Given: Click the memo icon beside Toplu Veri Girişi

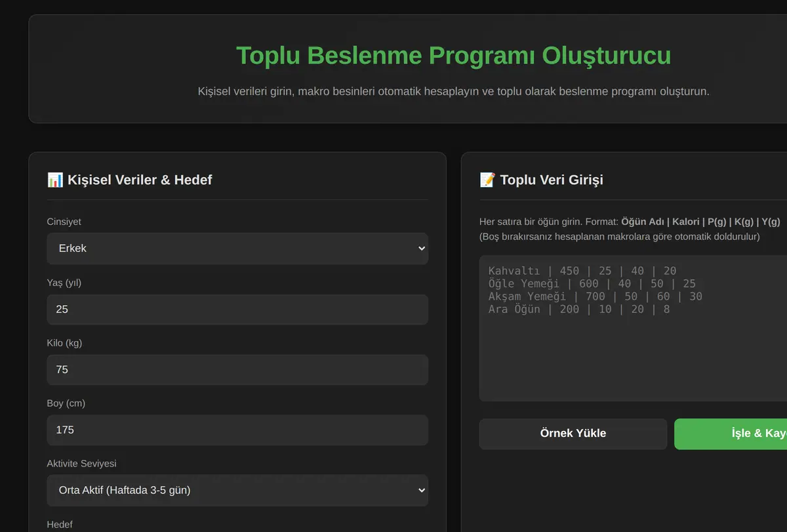Looking at the screenshot, I should click(x=488, y=180).
